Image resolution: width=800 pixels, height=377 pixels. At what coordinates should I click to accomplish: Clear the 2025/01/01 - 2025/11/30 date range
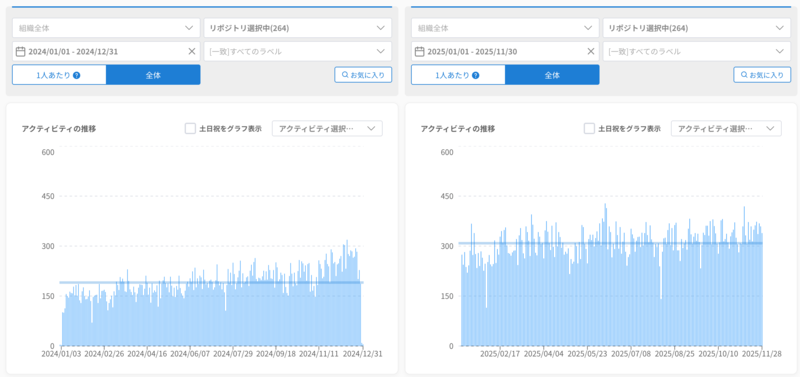[591, 51]
